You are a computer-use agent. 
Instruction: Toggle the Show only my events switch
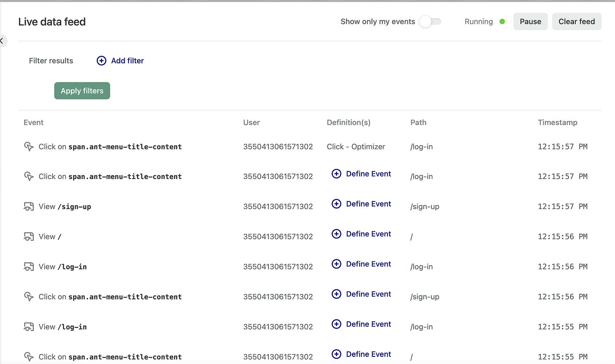click(430, 22)
